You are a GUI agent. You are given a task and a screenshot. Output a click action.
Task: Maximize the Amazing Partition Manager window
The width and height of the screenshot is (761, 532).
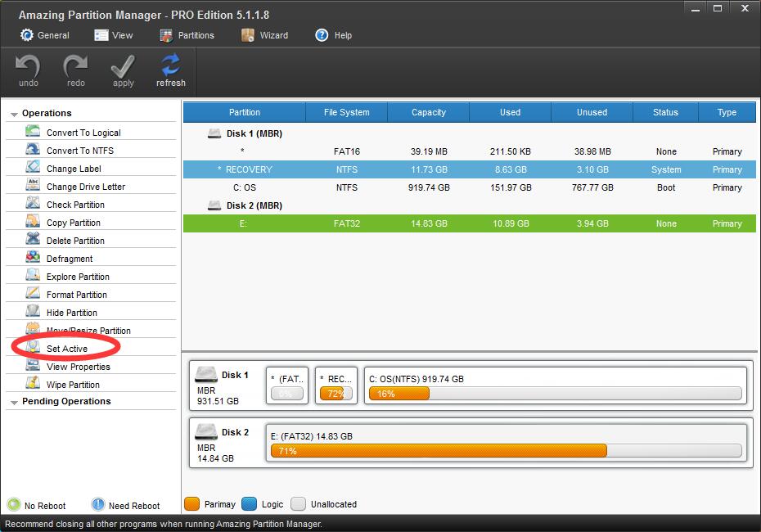[x=718, y=8]
